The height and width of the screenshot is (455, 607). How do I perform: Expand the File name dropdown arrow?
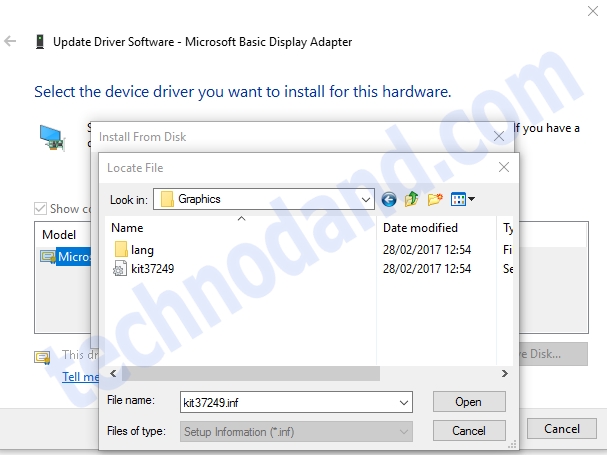coord(403,402)
